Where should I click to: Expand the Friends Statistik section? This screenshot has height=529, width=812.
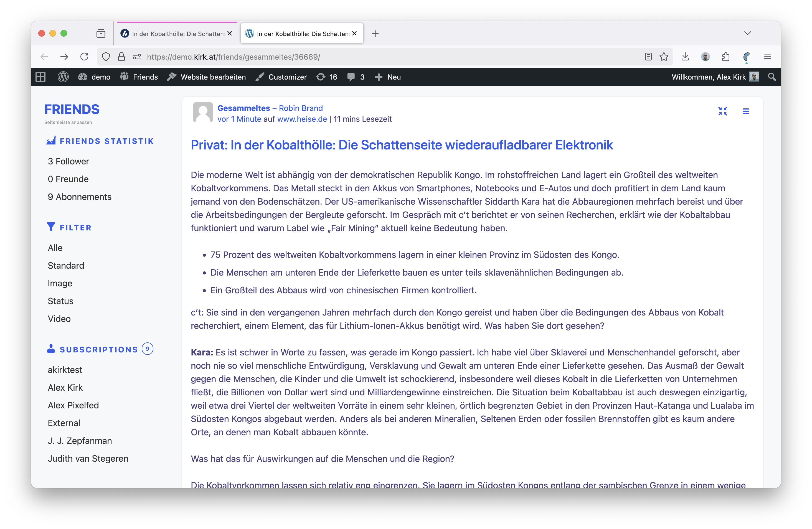coord(100,141)
